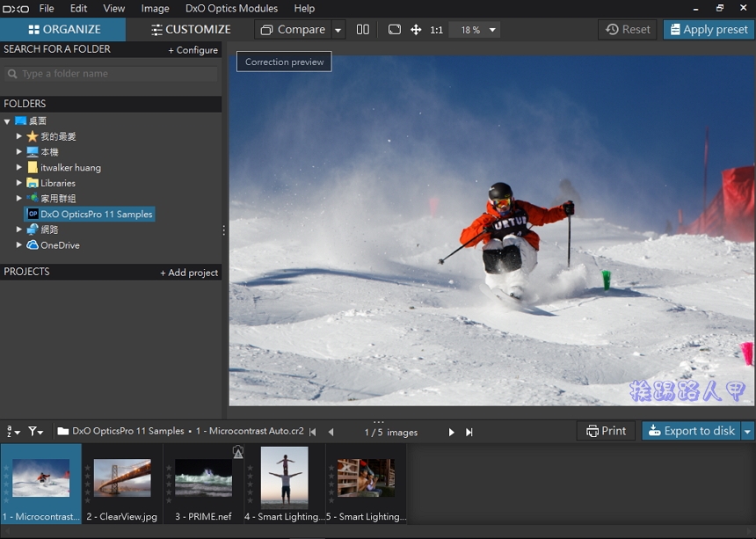Click star rating on ClearView.jpg thumbnail

tap(87, 484)
